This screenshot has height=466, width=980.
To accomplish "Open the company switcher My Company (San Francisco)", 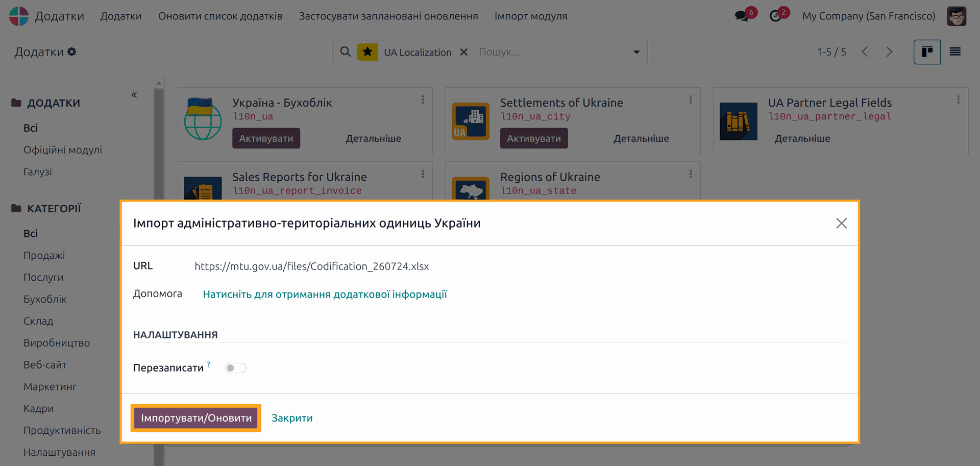I will pyautogui.click(x=869, y=16).
